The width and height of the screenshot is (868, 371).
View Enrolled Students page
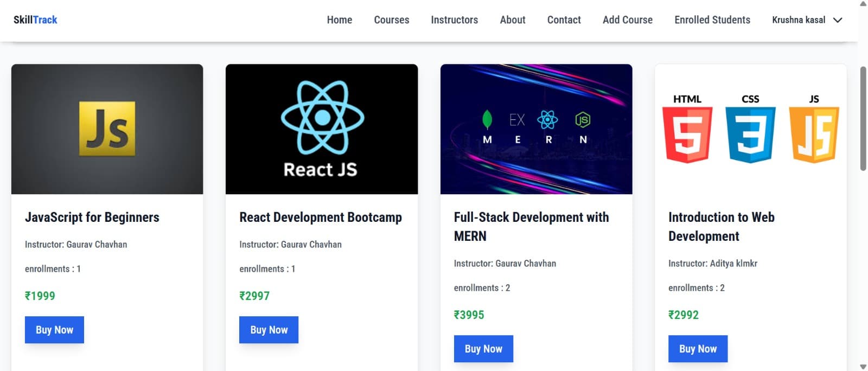(712, 20)
